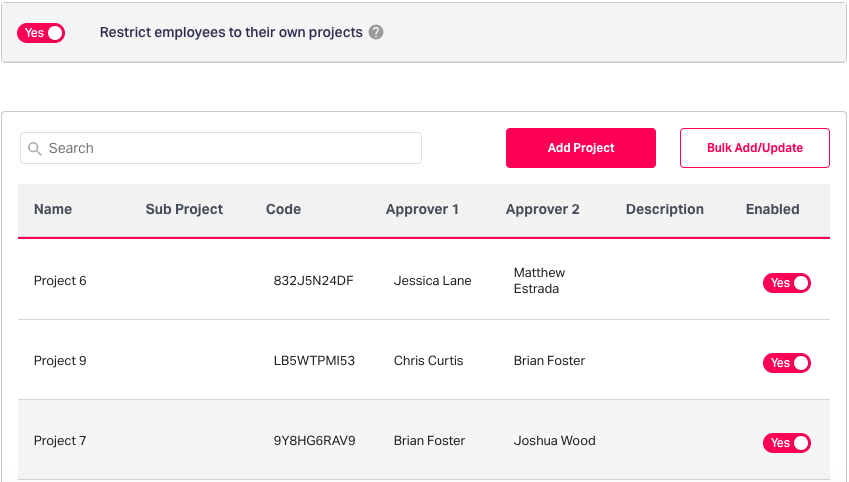
Task: Disable the Project 6 enabled toggle
Action: (787, 283)
